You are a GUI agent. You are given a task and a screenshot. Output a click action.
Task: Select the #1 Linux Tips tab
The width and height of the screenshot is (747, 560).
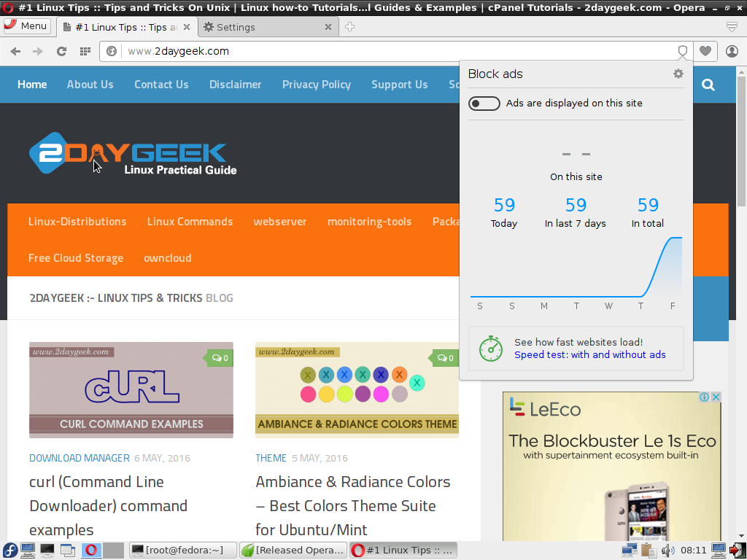coord(127,27)
